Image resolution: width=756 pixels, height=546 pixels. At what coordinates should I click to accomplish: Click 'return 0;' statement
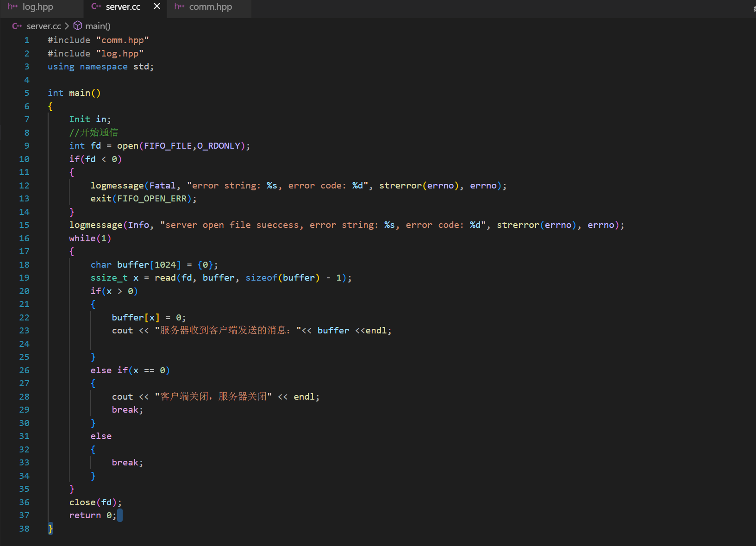coord(93,515)
